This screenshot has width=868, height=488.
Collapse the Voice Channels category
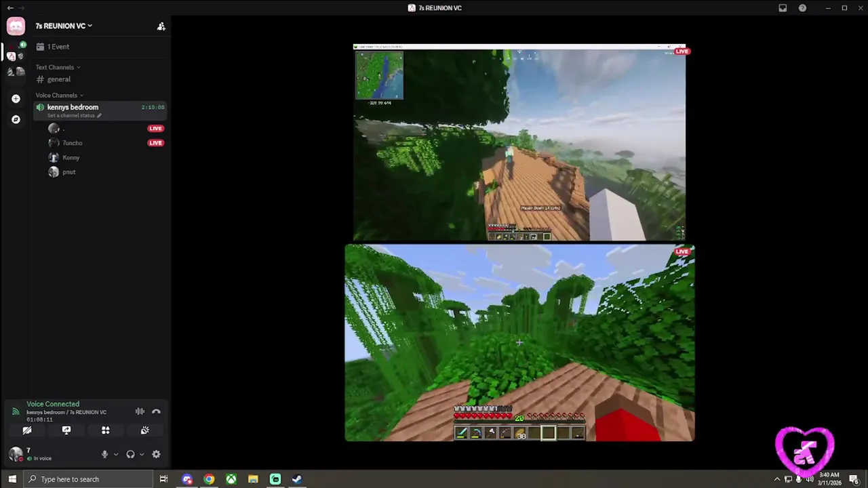tap(60, 96)
